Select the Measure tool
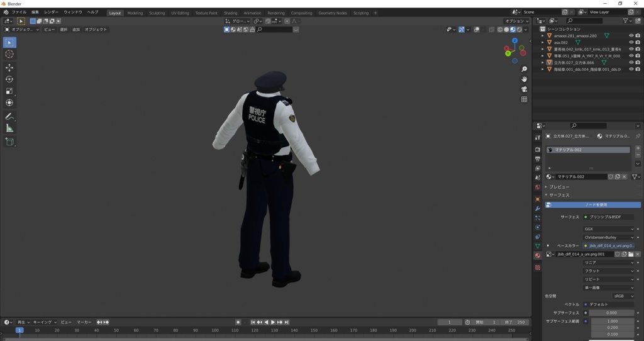 click(9, 128)
